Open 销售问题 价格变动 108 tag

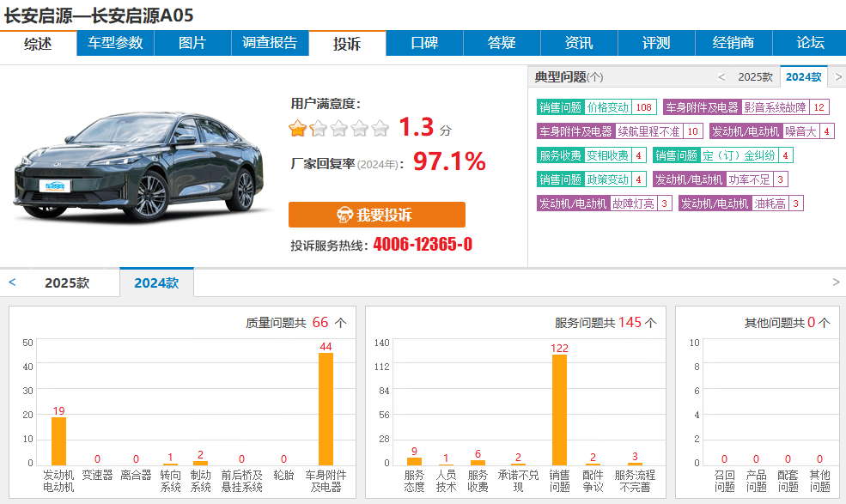coord(597,107)
